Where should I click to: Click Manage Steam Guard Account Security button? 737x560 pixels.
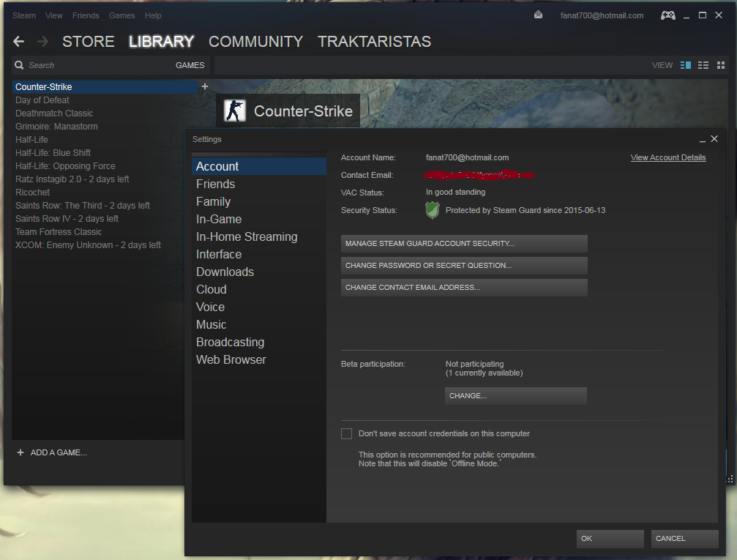tap(464, 244)
